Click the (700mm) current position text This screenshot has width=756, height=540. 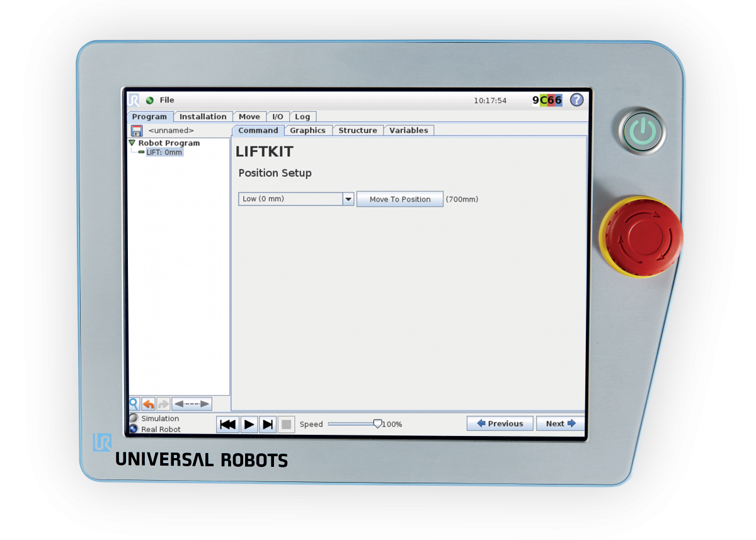pyautogui.click(x=462, y=199)
